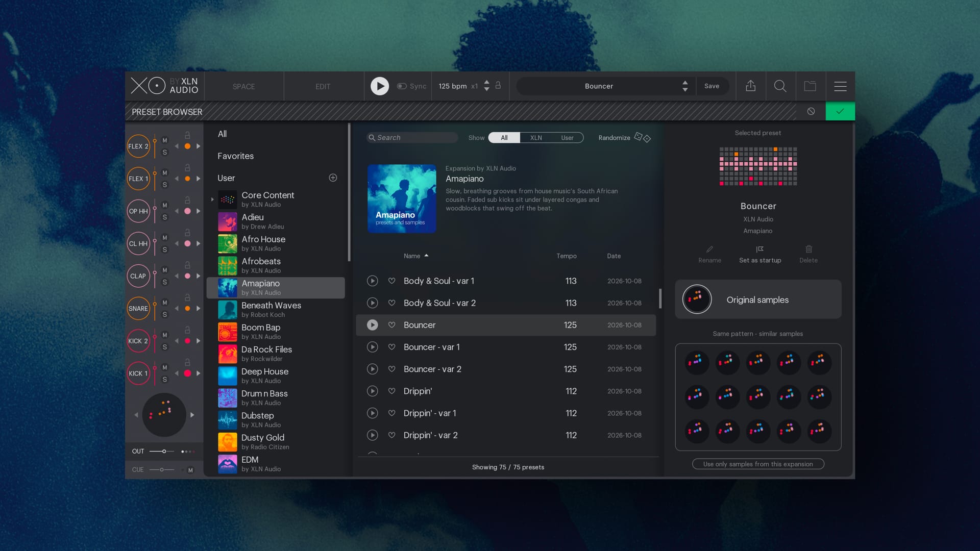Click the preset Search field
This screenshot has height=551, width=980.
click(x=412, y=138)
